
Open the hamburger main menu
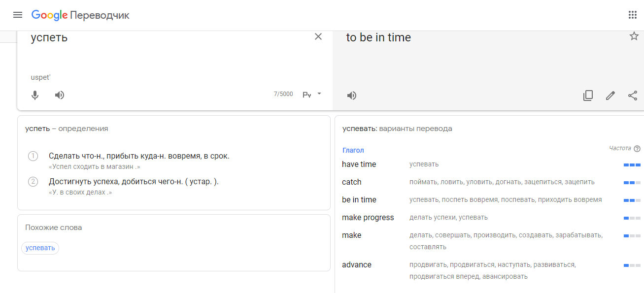point(18,15)
